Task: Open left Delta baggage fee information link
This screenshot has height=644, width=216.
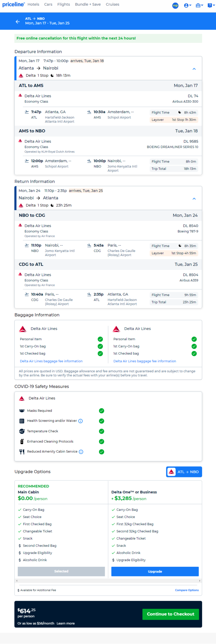Action: point(51,361)
